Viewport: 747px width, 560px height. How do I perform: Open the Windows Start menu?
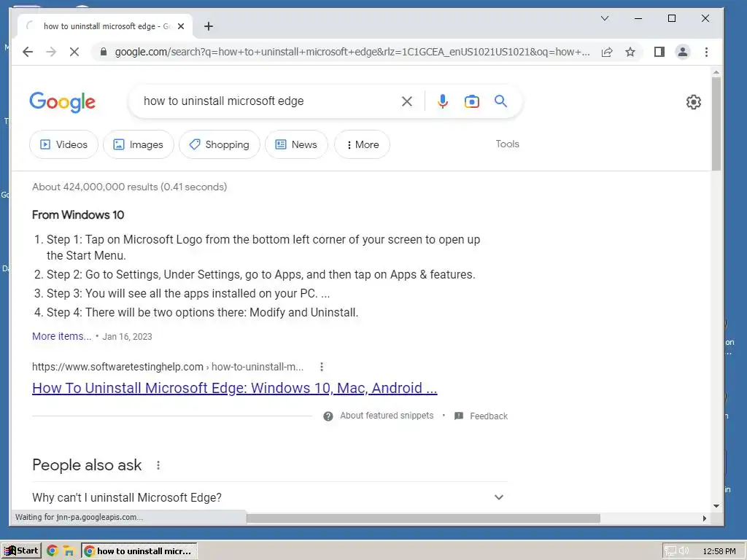pos(21,551)
